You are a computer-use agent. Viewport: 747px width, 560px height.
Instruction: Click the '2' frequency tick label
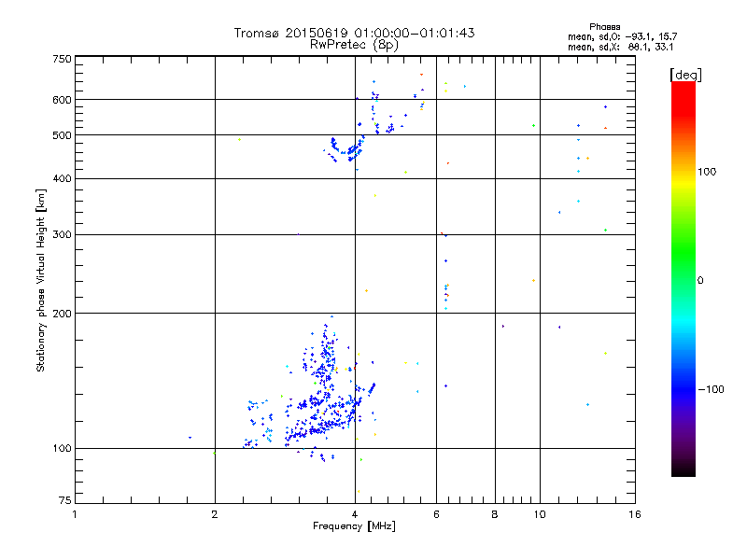coord(215,514)
